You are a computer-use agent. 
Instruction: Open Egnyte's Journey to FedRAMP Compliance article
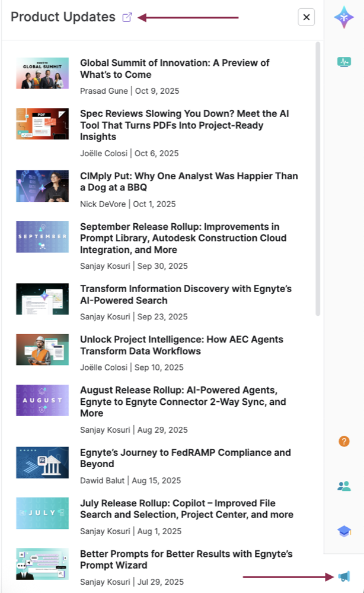(x=185, y=458)
